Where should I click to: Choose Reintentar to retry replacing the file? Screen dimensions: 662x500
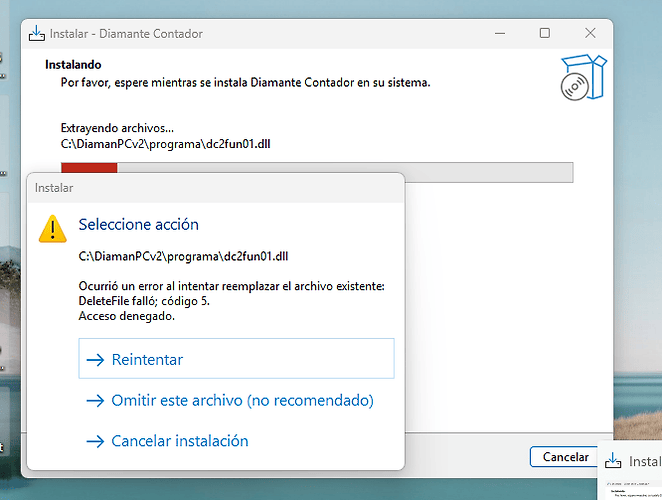click(236, 359)
